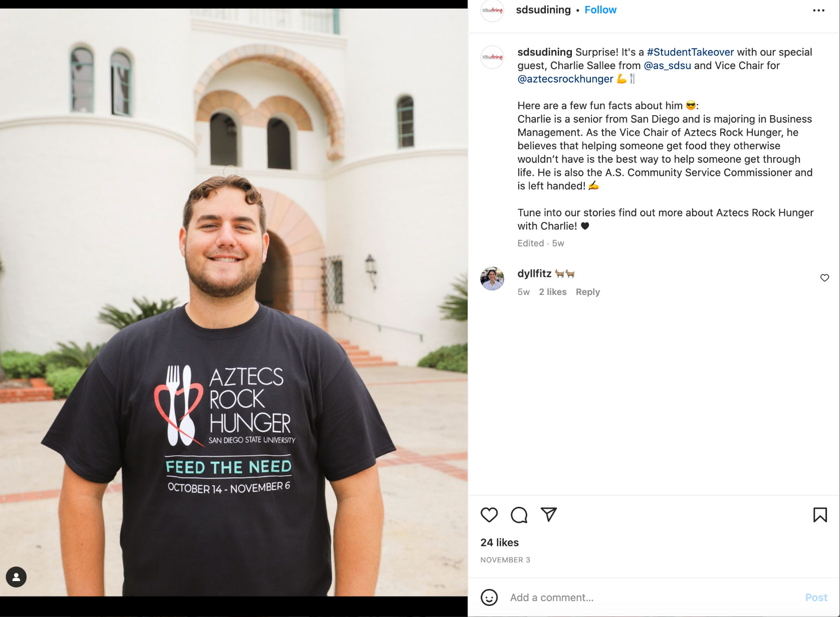Follow the sdsudining account

pyautogui.click(x=600, y=10)
